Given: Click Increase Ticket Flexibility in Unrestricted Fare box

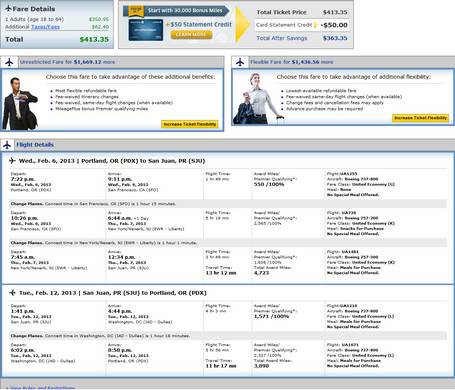Looking at the screenshot, I should (x=190, y=124).
